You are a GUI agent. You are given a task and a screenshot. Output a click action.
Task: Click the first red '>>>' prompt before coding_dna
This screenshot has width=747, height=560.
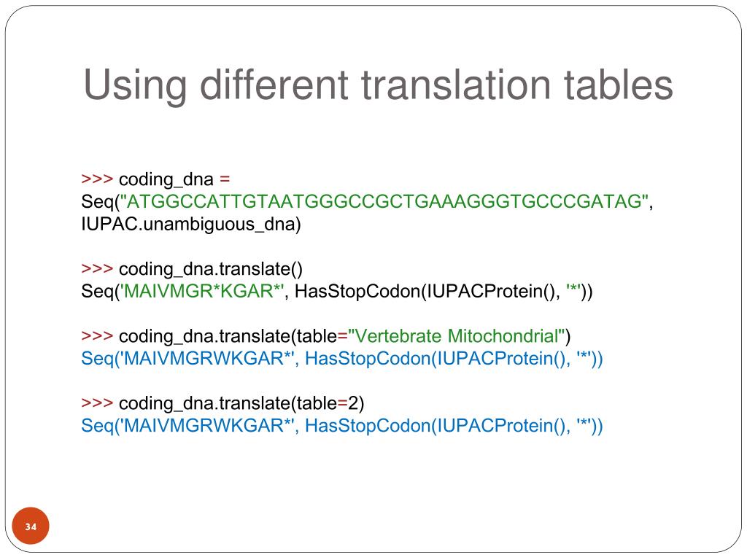coord(97,179)
